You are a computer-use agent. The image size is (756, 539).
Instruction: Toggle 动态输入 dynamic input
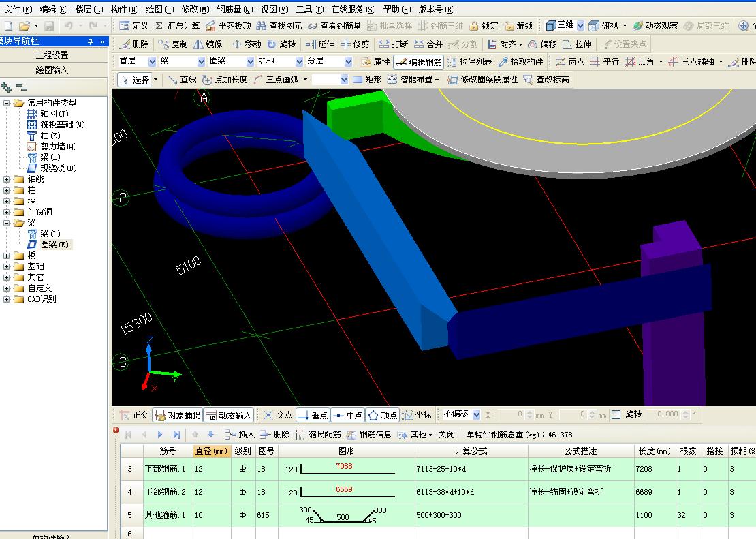coord(229,415)
